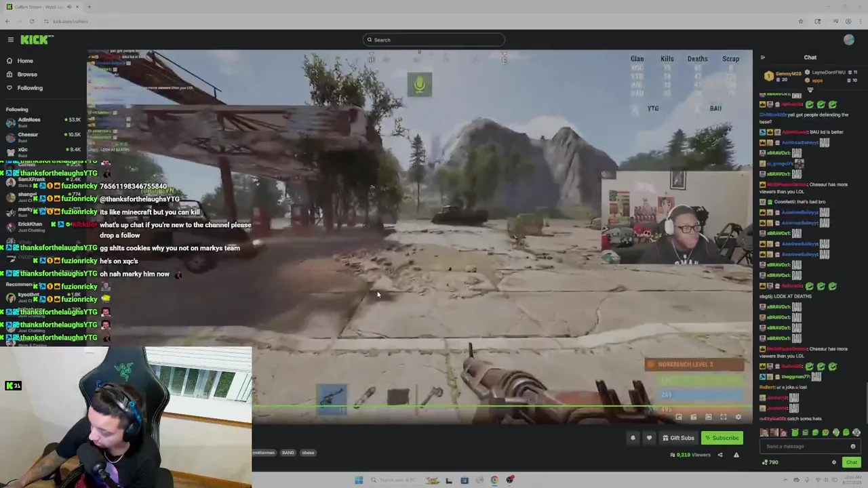Bookmark page with the star icon
This screenshot has width=868, height=488.
click(801, 21)
